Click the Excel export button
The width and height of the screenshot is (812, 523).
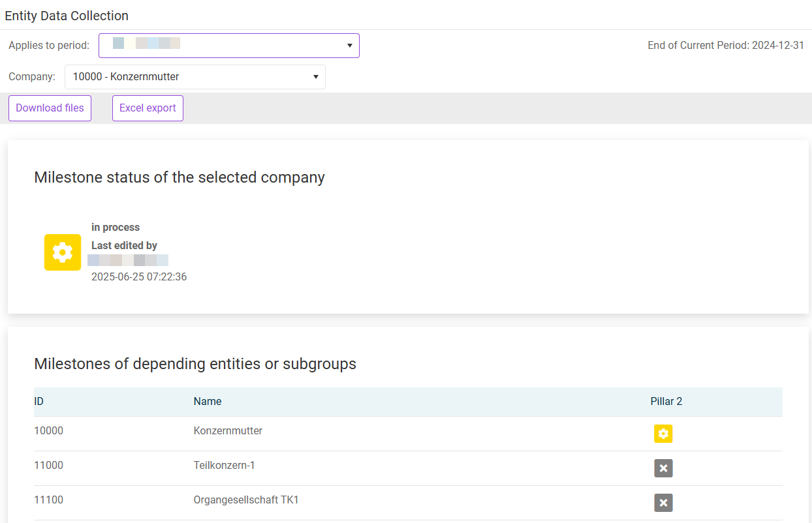pos(148,108)
